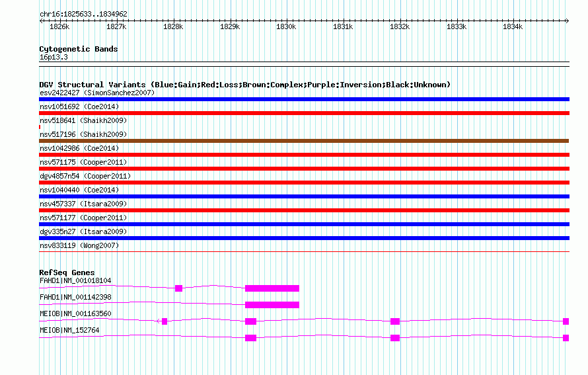Click the exon block of FAHD1 NM_001142398
588x375 pixels.
[x=272, y=305]
